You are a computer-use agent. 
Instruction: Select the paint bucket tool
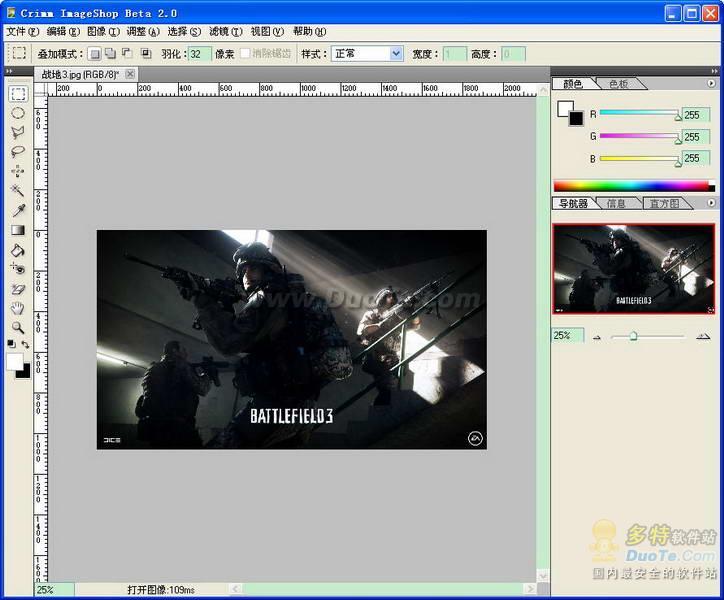click(18, 250)
